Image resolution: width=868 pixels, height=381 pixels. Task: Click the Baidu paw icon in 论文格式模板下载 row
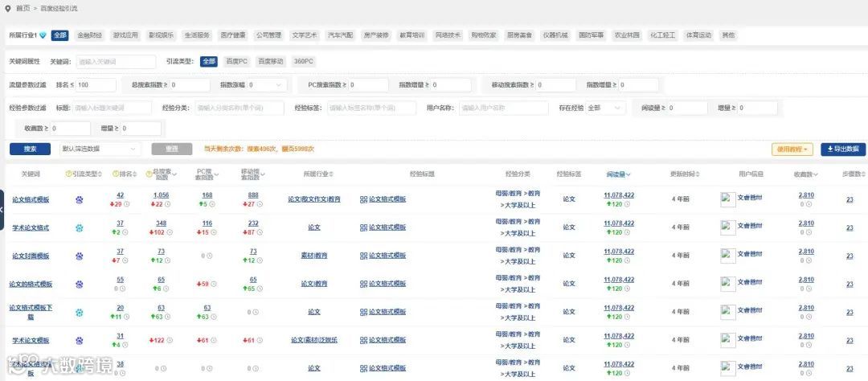(79, 312)
